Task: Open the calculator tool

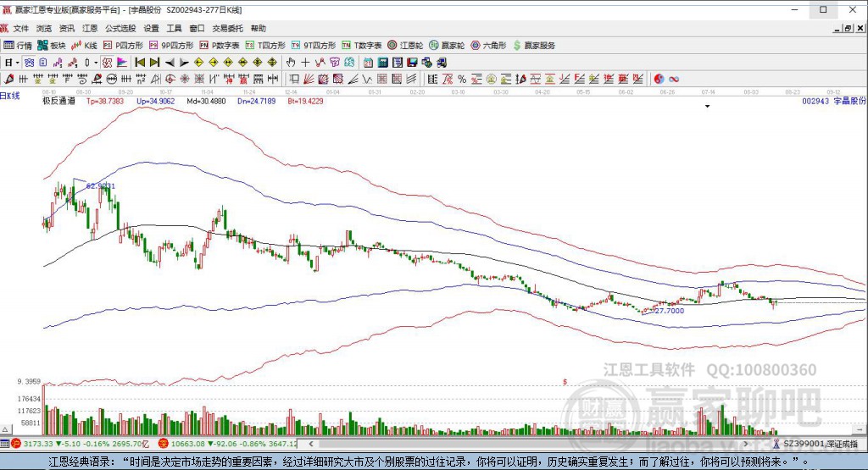Action: (382, 63)
